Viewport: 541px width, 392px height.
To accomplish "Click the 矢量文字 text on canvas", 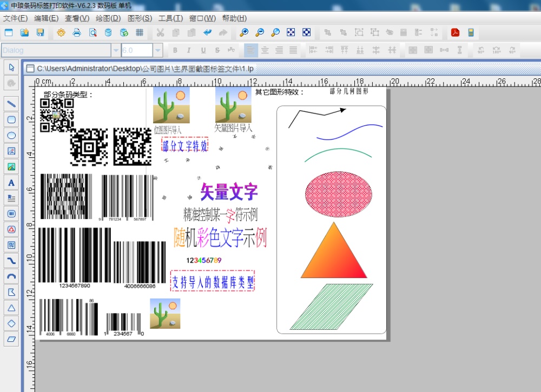I will (229, 191).
